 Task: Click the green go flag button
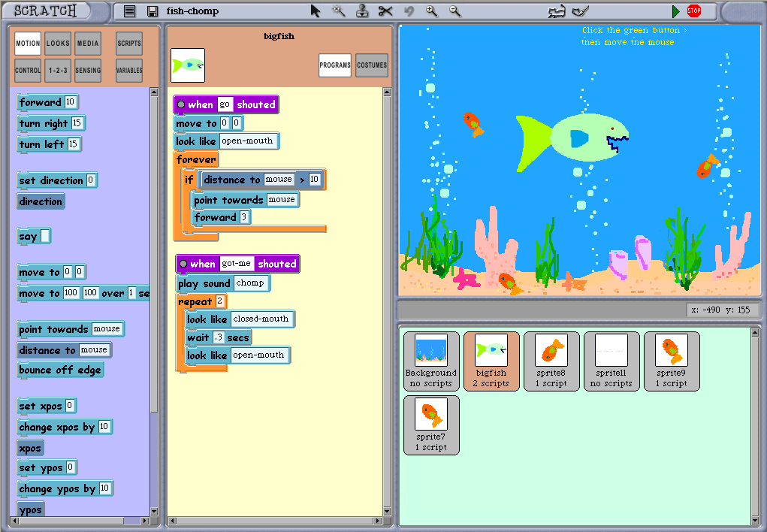675,11
